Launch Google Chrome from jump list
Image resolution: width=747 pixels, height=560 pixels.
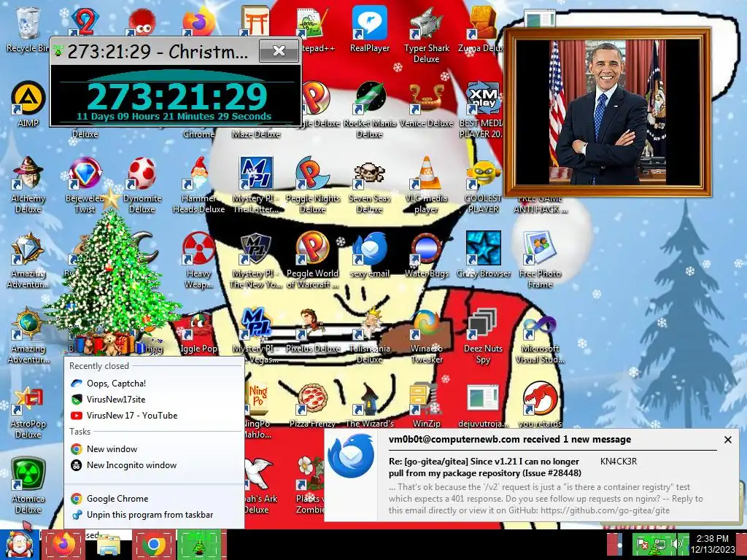click(x=154, y=499)
